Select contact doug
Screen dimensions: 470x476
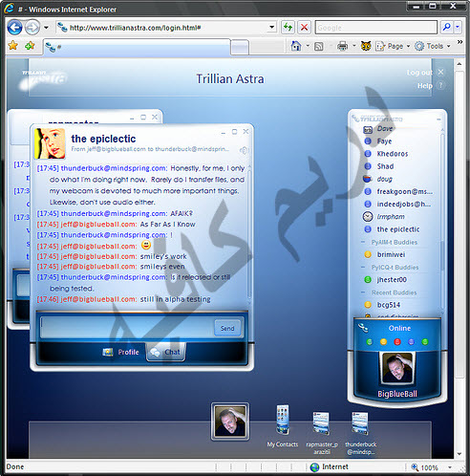tap(384, 179)
